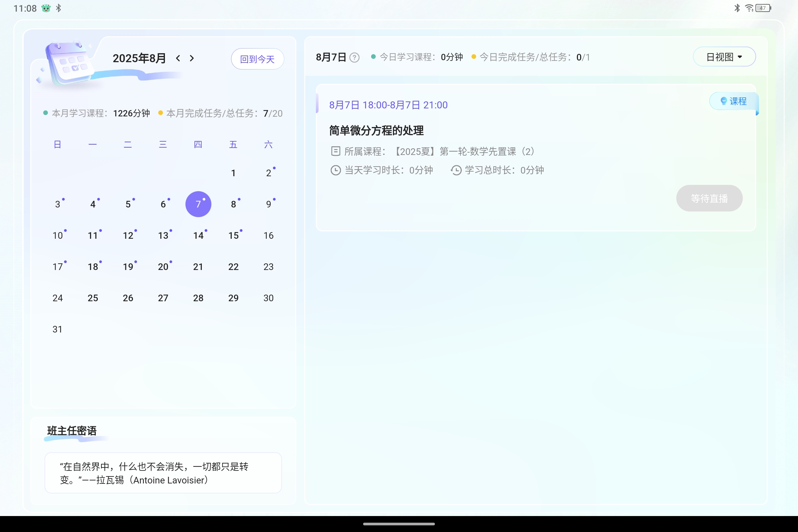Select August 17 on the calendar
798x532 pixels.
(x=58, y=267)
